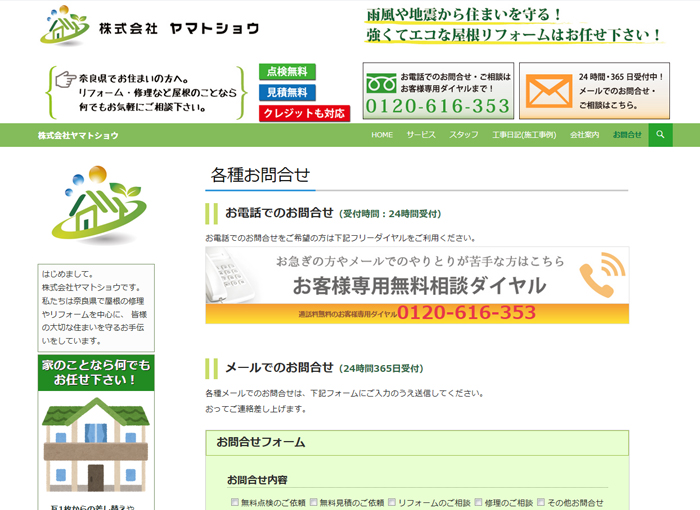
Task: Open 工事日記(施工事例) in the navbar
Action: 524,135
